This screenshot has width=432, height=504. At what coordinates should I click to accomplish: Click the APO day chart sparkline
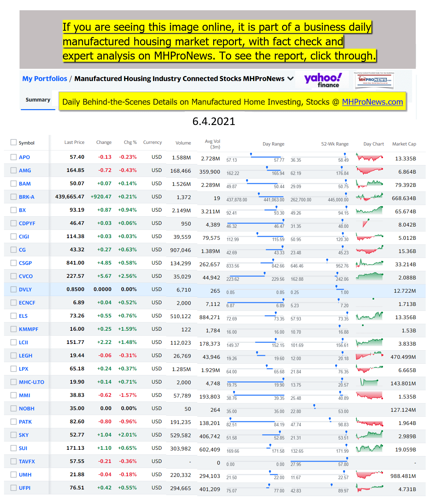coord(369,157)
